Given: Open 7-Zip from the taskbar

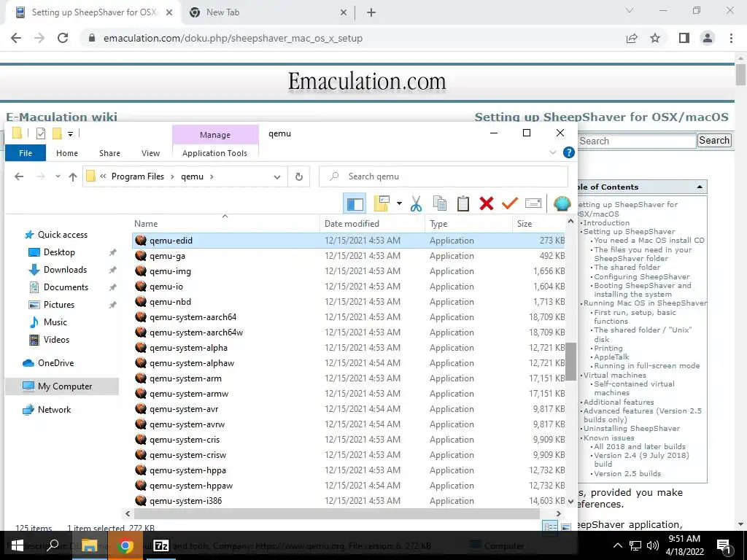Looking at the screenshot, I should point(161,545).
